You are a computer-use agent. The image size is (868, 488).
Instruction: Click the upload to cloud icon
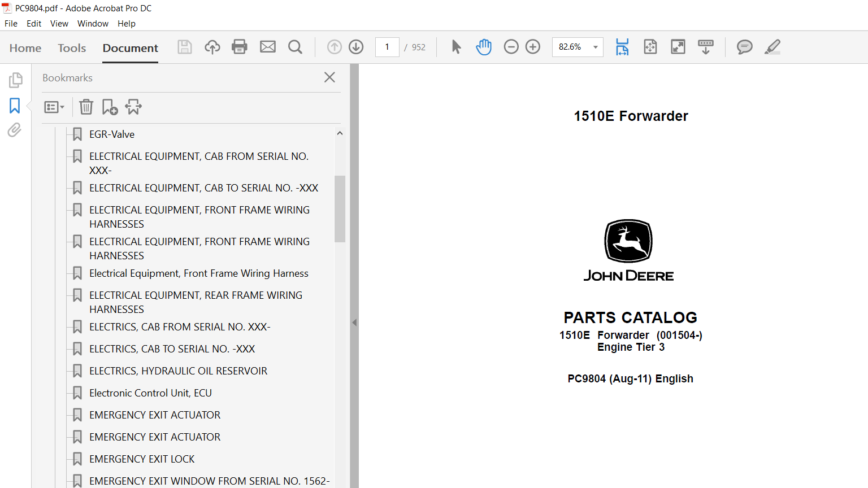tap(212, 47)
